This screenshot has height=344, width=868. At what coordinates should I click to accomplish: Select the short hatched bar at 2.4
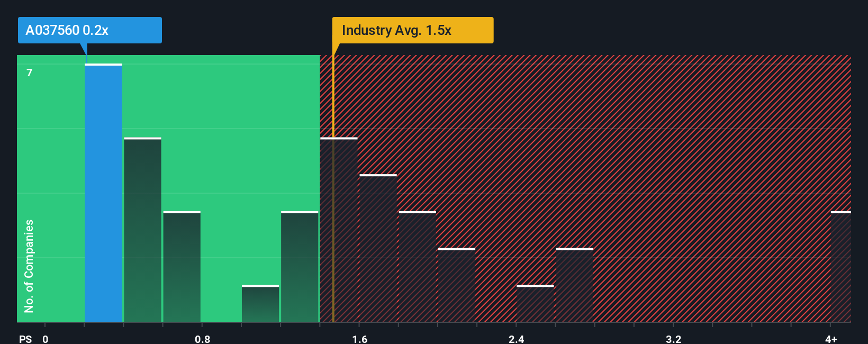pyautogui.click(x=535, y=303)
